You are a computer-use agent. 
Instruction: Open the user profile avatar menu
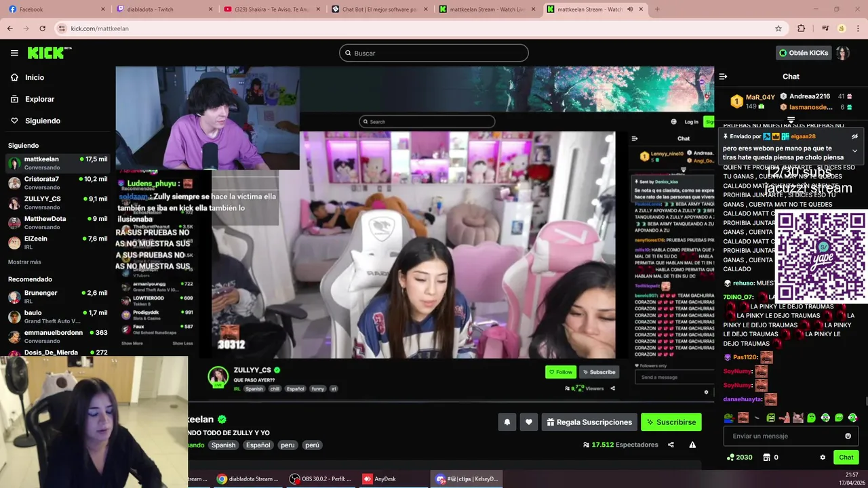[x=843, y=53]
